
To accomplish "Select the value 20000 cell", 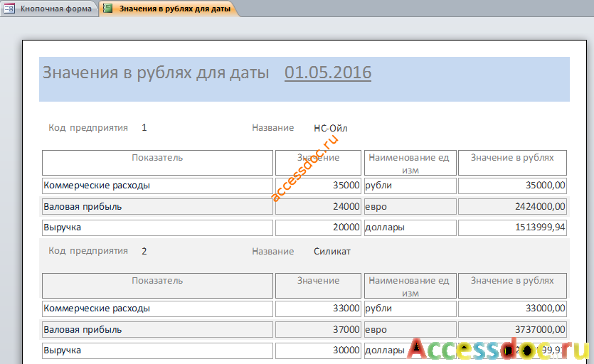I will pyautogui.click(x=318, y=227).
